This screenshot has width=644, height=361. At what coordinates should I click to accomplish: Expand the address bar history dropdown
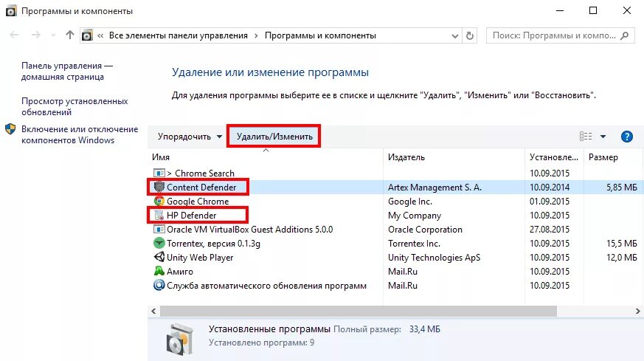pyautogui.click(x=454, y=35)
